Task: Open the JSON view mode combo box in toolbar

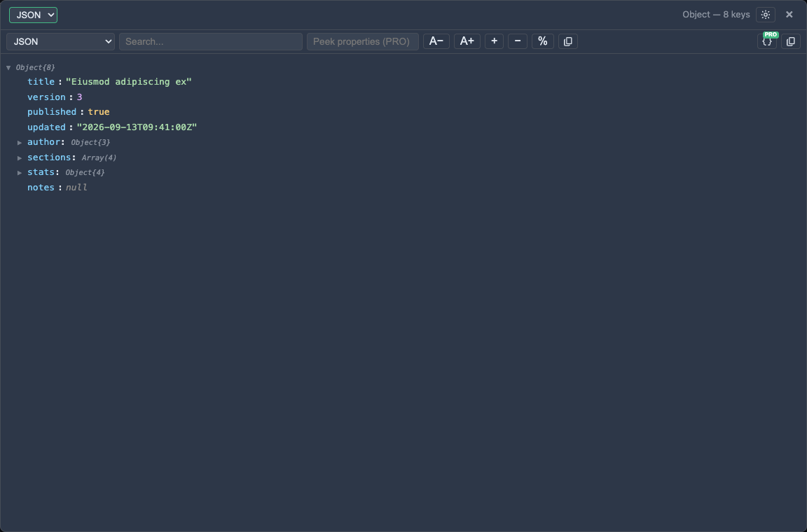Action: pos(60,42)
